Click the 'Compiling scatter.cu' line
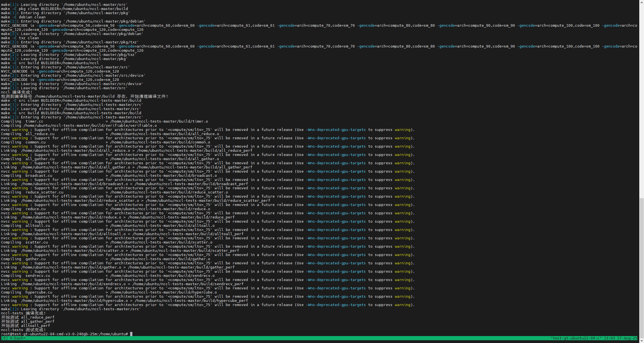 pos(107,242)
